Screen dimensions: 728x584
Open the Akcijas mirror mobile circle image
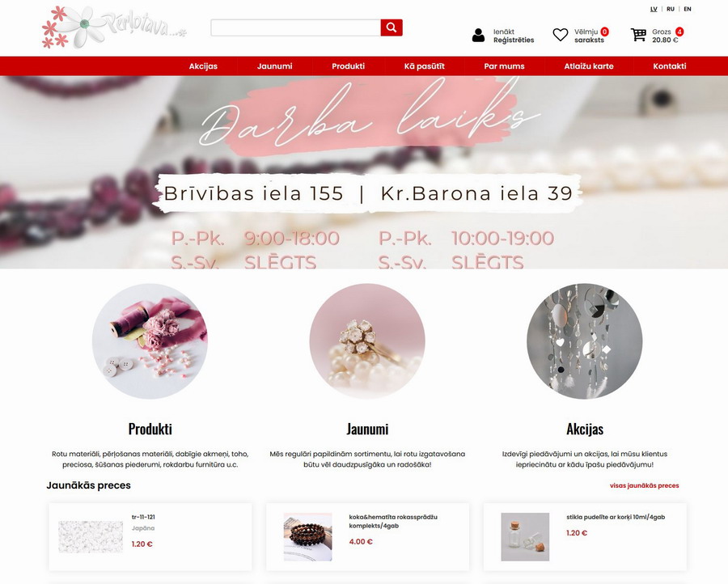585,341
